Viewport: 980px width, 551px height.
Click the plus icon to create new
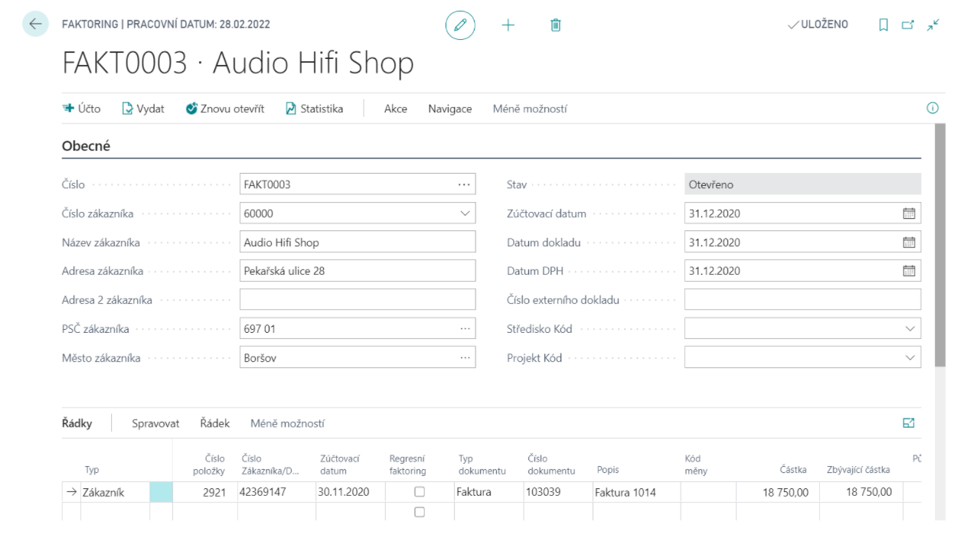pos(508,25)
